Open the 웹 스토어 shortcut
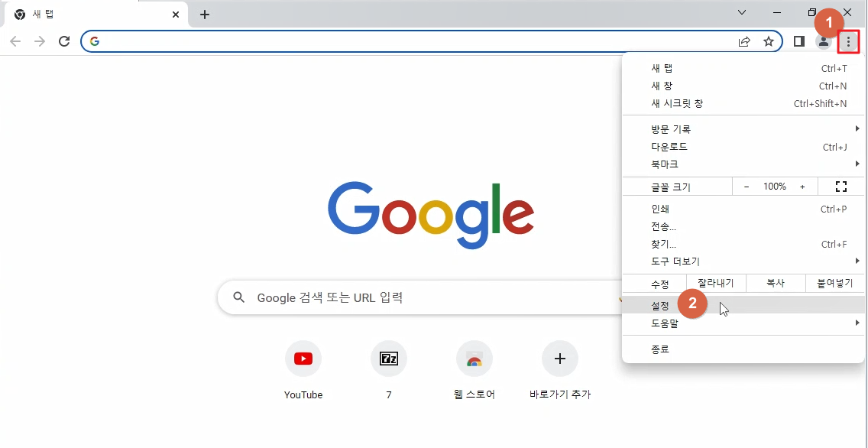868x448 pixels. [474, 371]
